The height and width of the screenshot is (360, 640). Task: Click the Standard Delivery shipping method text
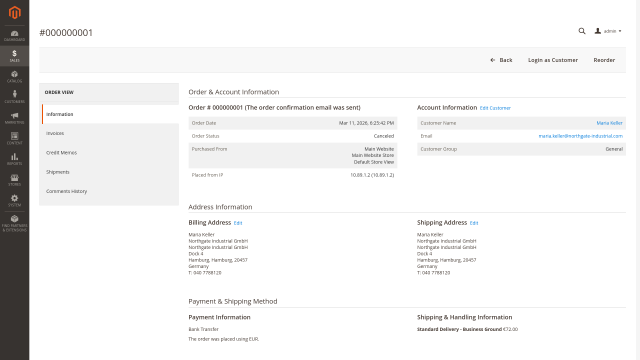point(459,329)
